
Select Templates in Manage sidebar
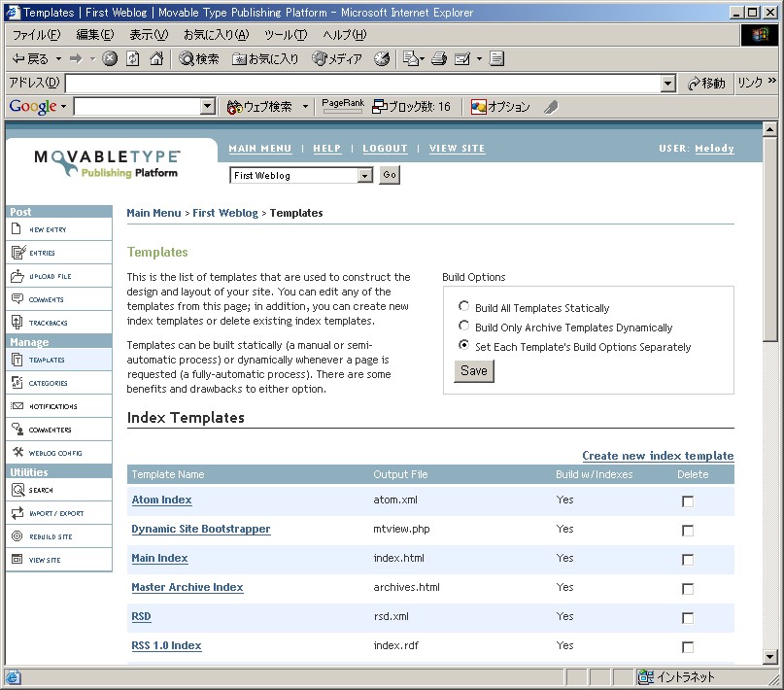(x=58, y=360)
